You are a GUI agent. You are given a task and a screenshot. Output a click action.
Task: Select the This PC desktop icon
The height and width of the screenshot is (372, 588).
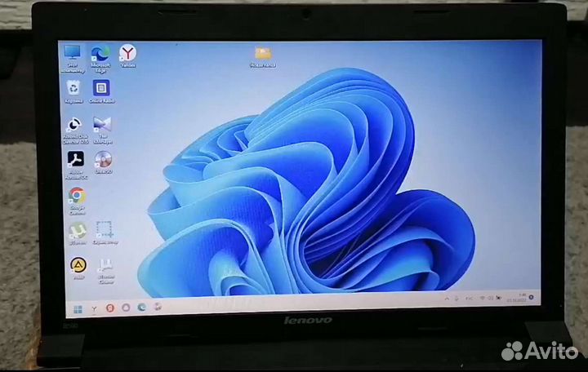tap(73, 59)
